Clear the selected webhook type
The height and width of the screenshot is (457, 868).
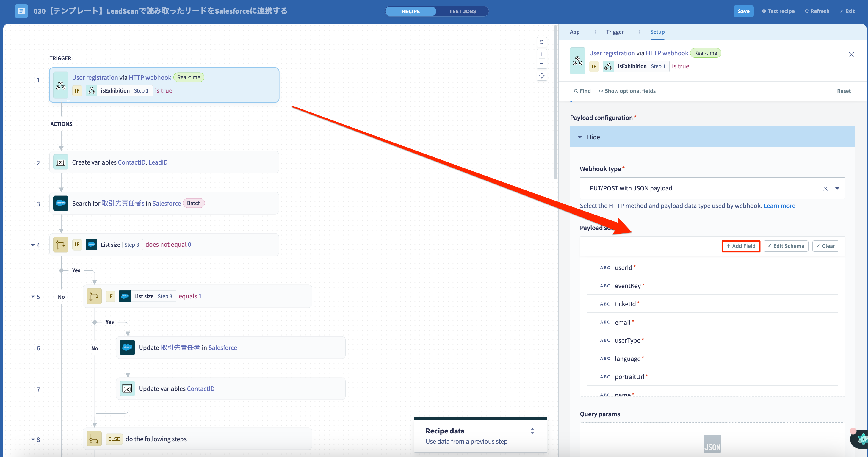(825, 188)
